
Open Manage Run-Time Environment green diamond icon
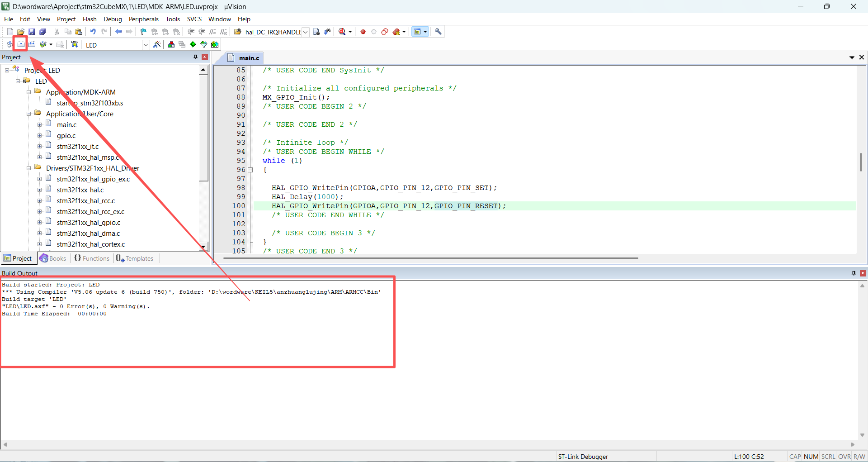[x=193, y=44]
